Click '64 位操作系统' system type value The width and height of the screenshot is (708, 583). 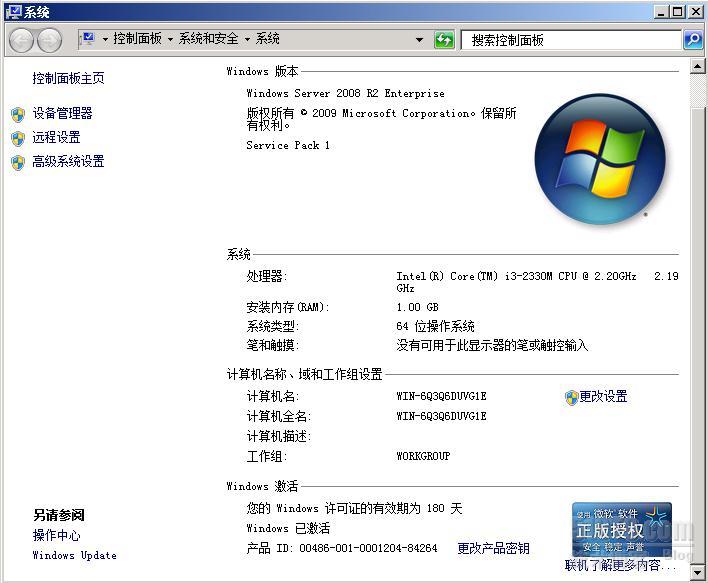(x=435, y=326)
